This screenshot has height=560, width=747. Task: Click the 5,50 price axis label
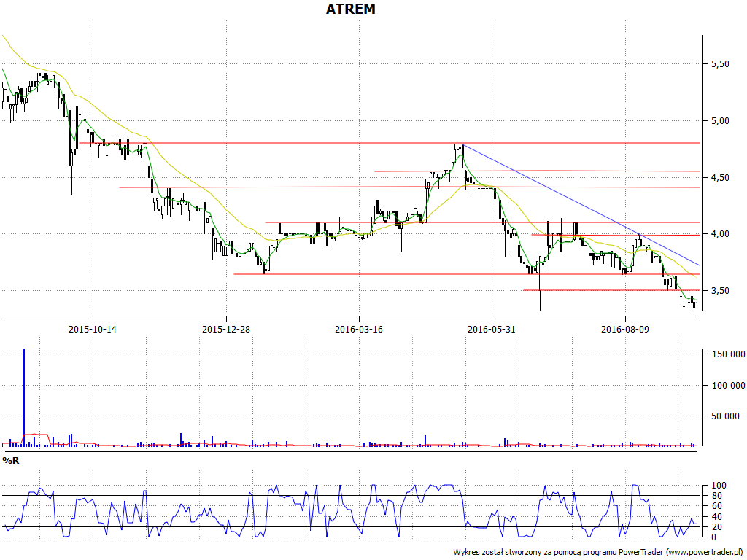click(720, 64)
